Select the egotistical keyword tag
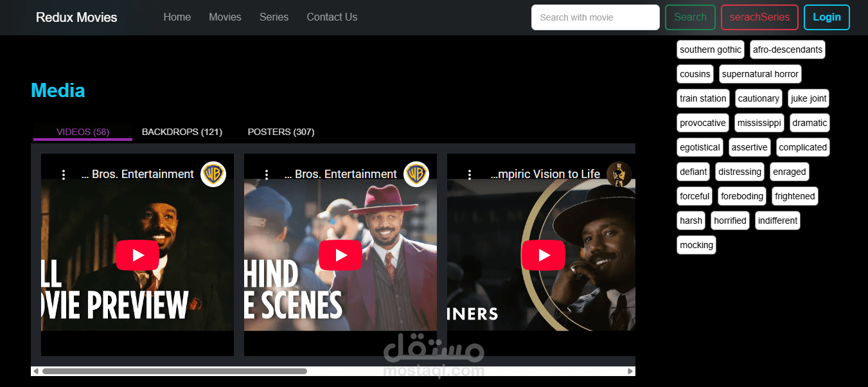This screenshot has height=387, width=868. 700,147
